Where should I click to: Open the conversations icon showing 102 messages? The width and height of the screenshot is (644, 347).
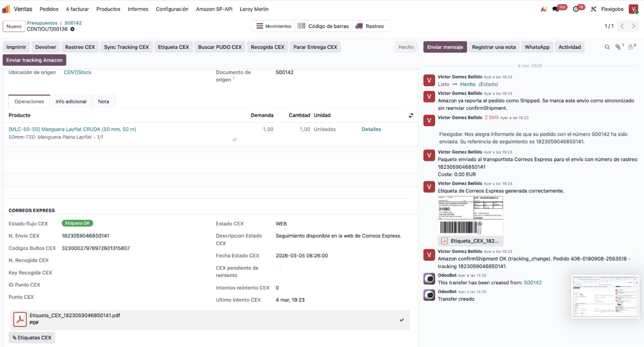[557, 9]
